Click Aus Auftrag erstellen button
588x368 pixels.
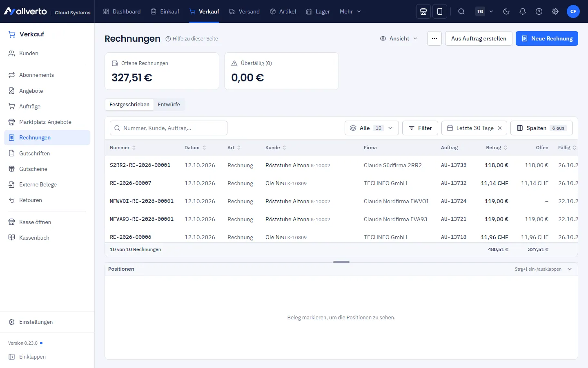479,38
